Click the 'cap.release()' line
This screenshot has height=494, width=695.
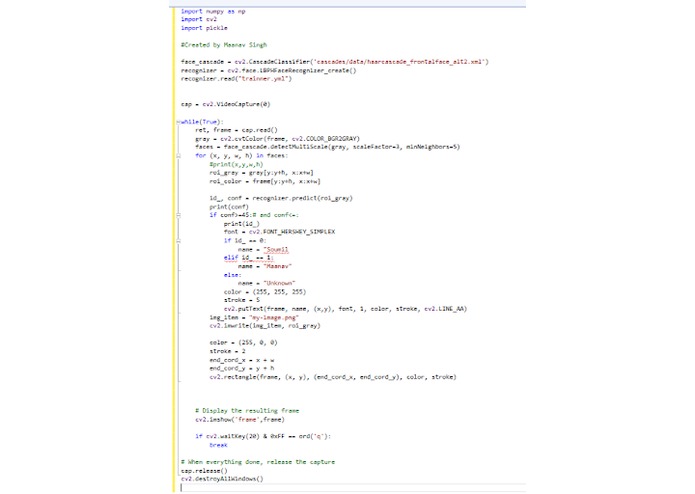pos(204,471)
